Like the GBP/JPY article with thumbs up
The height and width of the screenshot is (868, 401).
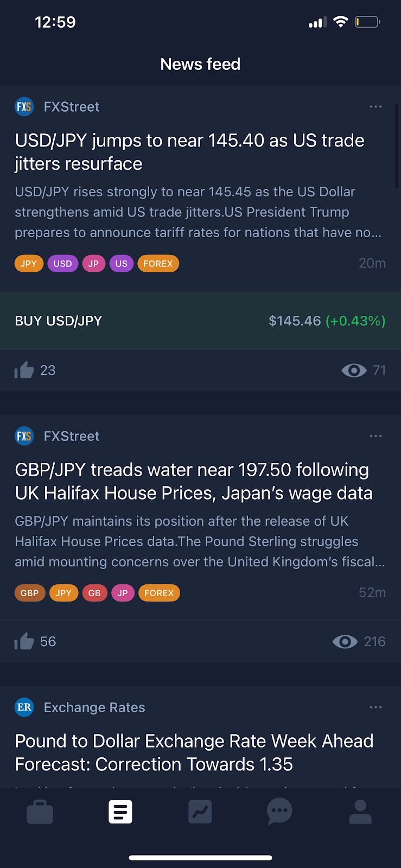click(x=24, y=642)
